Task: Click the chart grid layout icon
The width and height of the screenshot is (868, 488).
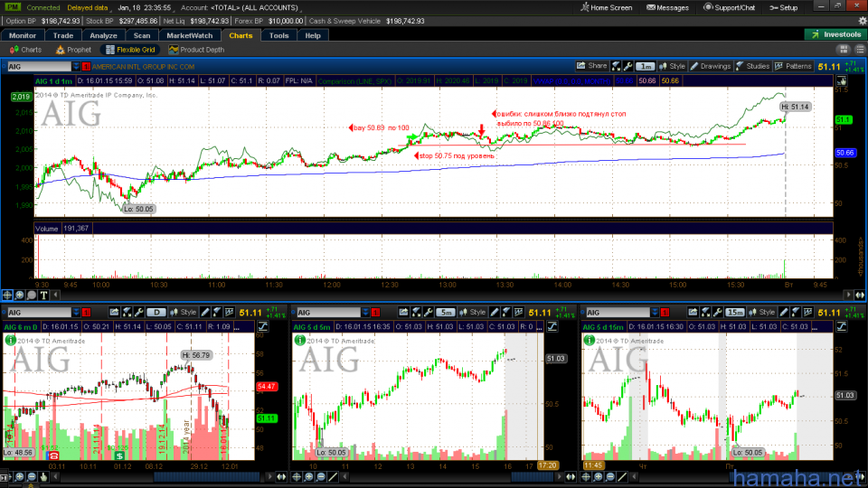Action: click(x=844, y=50)
